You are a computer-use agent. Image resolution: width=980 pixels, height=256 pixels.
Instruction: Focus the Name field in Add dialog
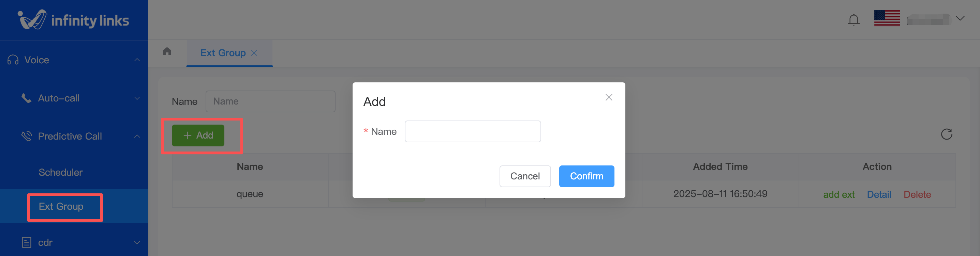pyautogui.click(x=473, y=131)
